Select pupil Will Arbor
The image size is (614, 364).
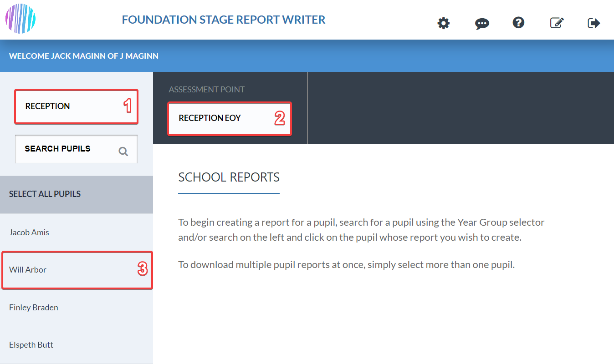(77, 270)
